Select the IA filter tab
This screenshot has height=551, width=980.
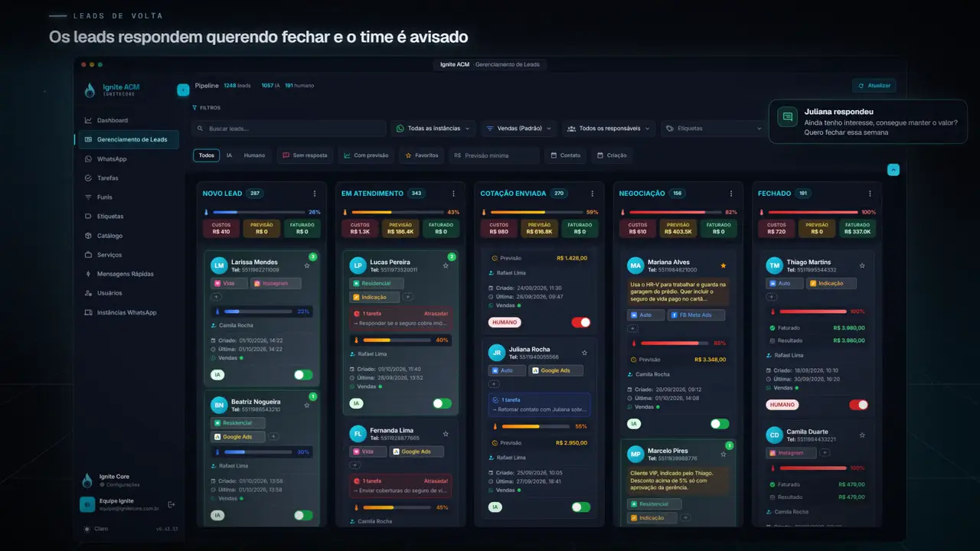[x=229, y=155]
